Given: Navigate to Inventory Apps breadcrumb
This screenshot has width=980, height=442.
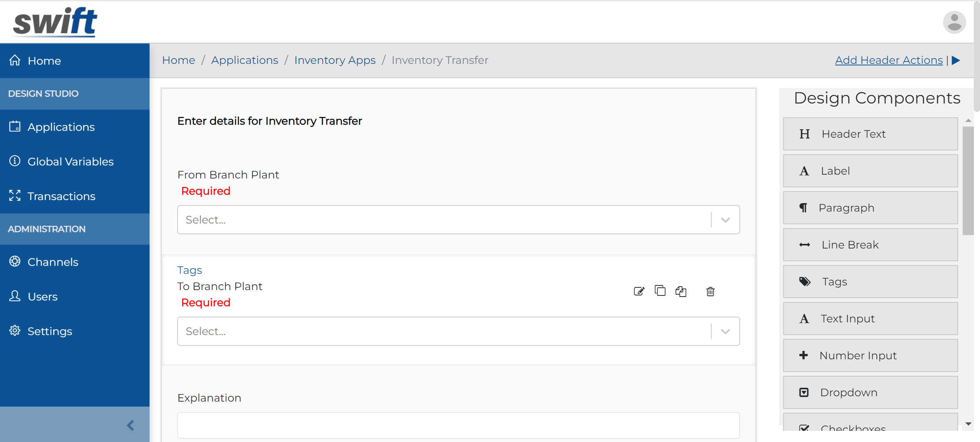Looking at the screenshot, I should [x=335, y=60].
